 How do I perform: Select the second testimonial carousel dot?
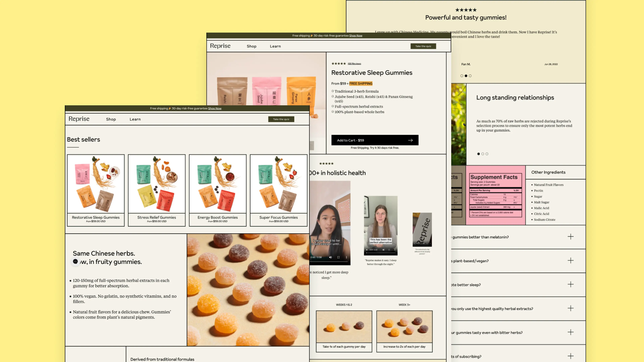coord(466,76)
